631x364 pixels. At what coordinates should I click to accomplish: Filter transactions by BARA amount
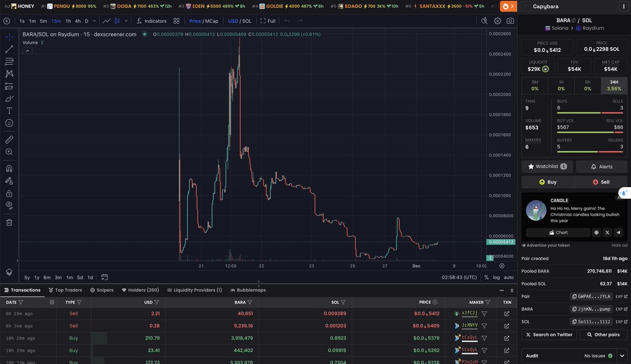click(250, 302)
